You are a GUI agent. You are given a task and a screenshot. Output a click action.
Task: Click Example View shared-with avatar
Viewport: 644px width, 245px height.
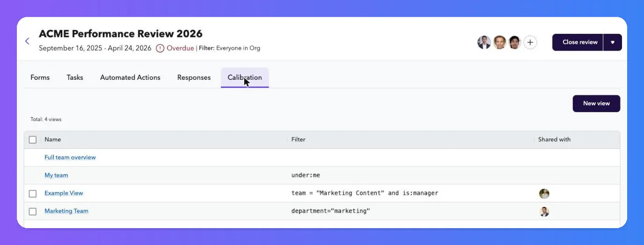click(544, 193)
